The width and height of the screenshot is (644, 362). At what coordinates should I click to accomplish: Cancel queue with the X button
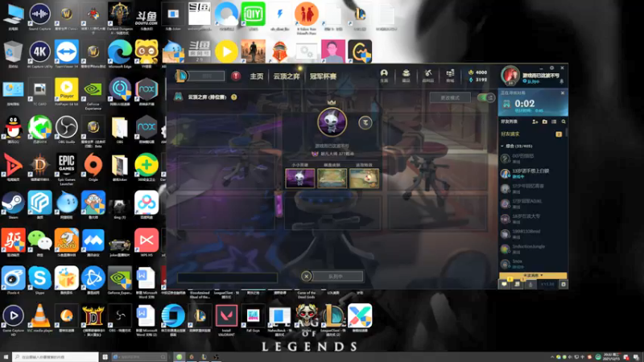point(306,276)
